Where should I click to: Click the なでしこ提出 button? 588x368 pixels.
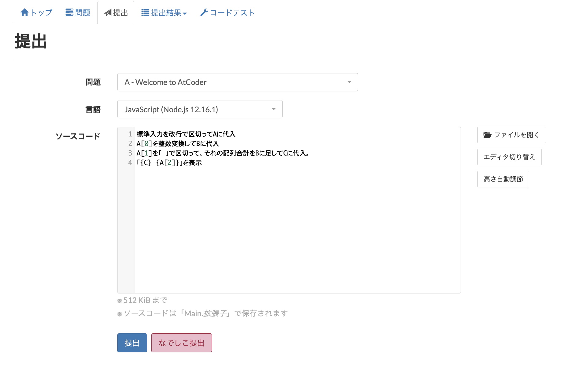click(x=181, y=343)
